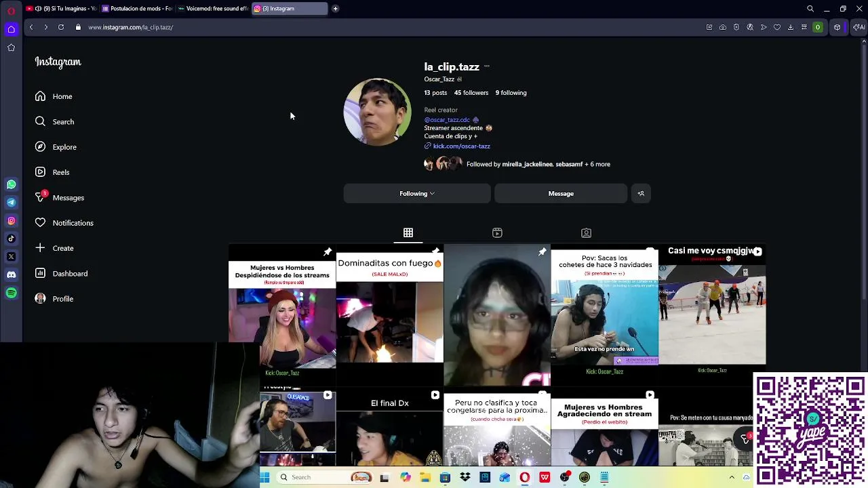Viewport: 868px width, 488px height.
Task: Open X (Twitter) in Opera sidebar
Action: [12, 257]
